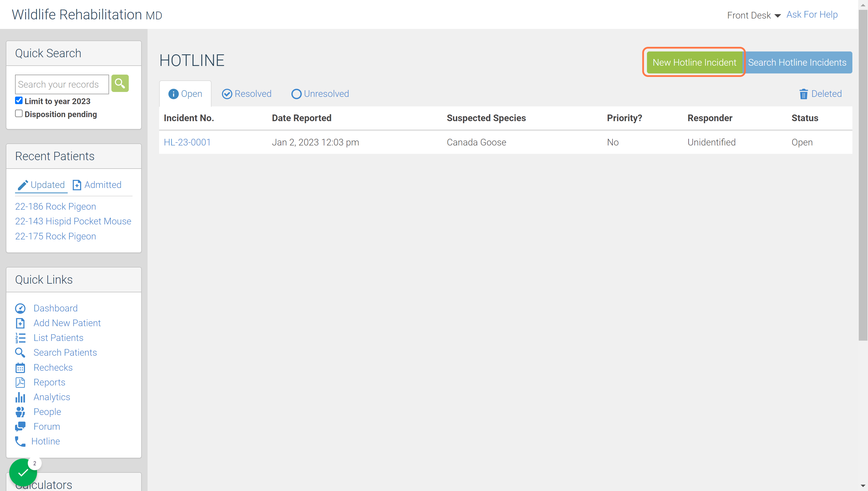This screenshot has width=868, height=491.
Task: Open patient 22-186 Rock Pigeon
Action: [x=56, y=206]
